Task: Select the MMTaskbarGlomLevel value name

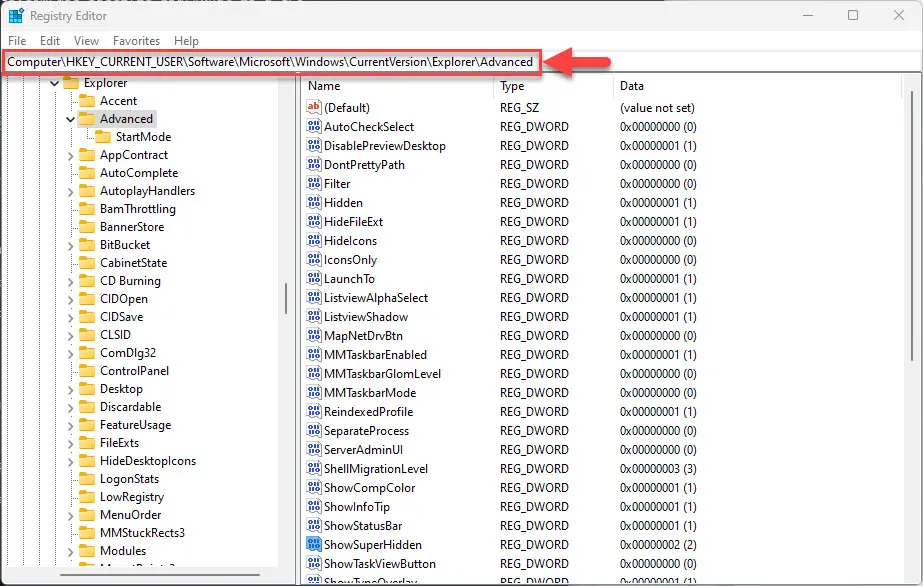Action: click(382, 374)
